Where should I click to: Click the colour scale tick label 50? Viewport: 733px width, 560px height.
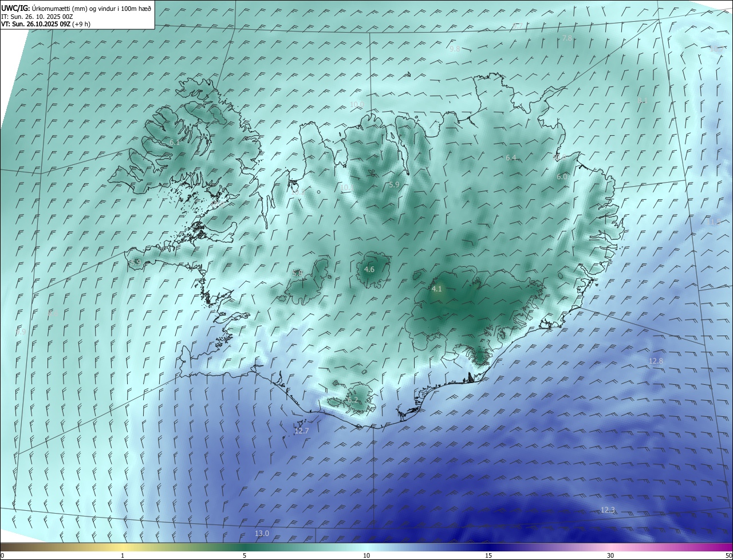pyautogui.click(x=729, y=555)
